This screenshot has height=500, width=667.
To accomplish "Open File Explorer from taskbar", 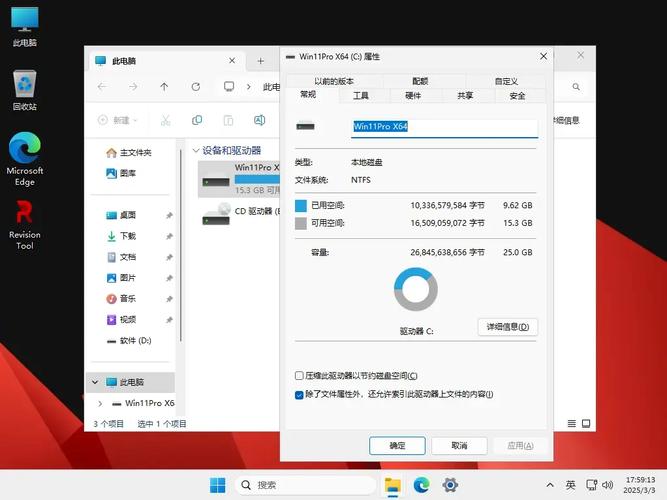I will tap(393, 485).
